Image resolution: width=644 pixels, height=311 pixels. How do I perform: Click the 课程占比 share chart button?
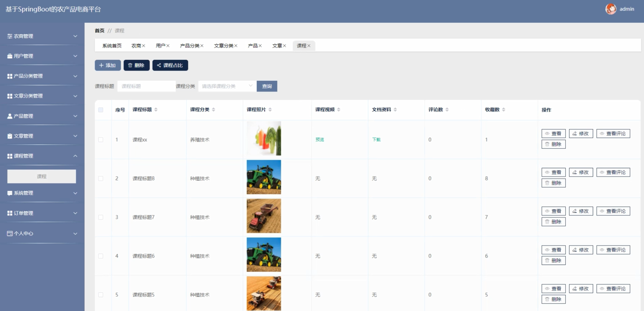[x=170, y=65]
